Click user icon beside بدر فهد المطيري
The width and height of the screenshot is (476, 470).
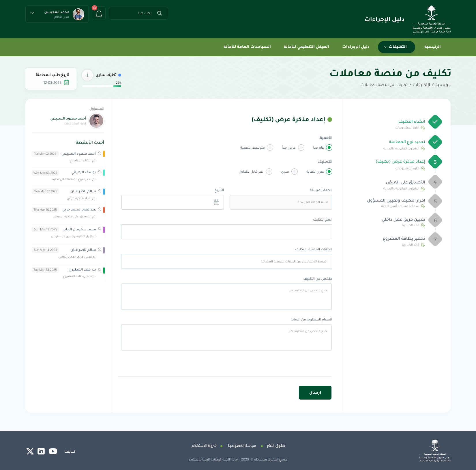pos(99,270)
